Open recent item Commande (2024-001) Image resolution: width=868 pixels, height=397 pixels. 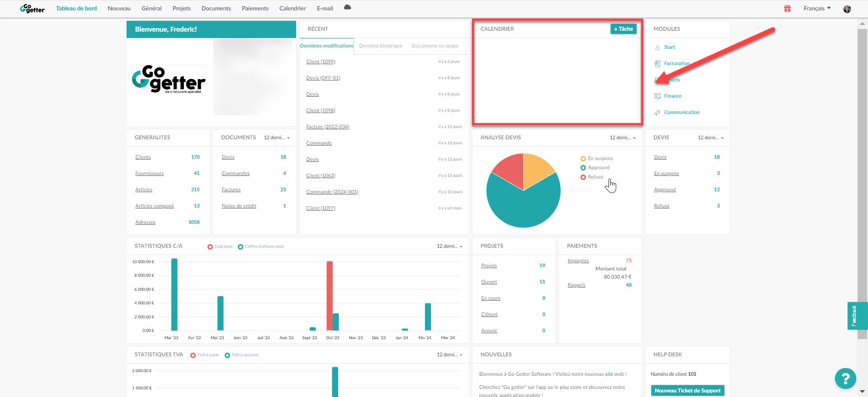pyautogui.click(x=332, y=192)
